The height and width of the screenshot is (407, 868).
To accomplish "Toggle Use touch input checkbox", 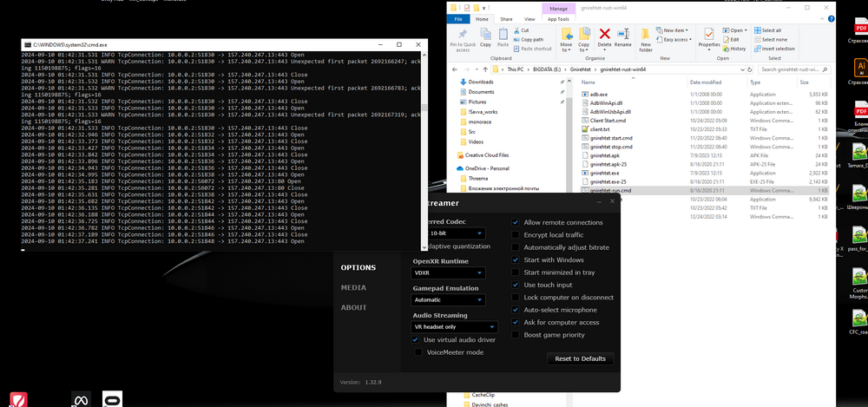I will click(x=516, y=285).
